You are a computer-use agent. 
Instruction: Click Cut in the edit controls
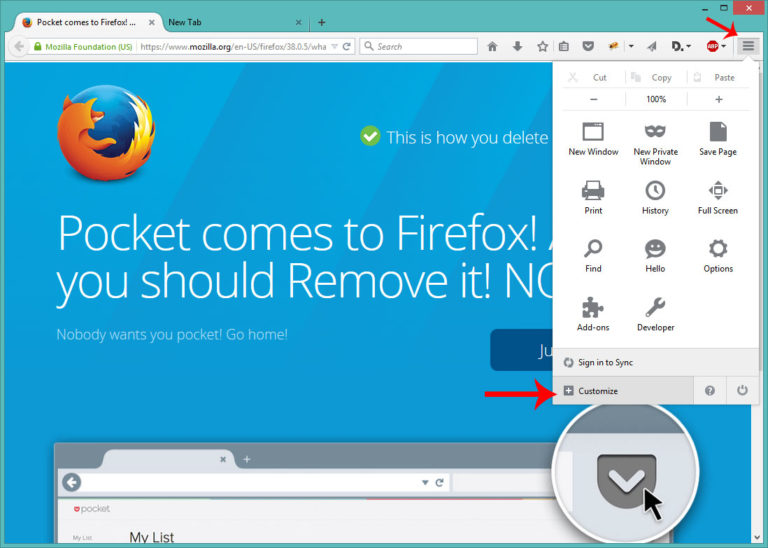pyautogui.click(x=593, y=77)
